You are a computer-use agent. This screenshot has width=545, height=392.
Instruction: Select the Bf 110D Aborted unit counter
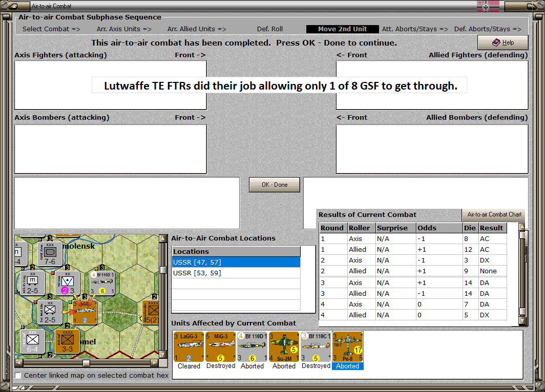252,346
